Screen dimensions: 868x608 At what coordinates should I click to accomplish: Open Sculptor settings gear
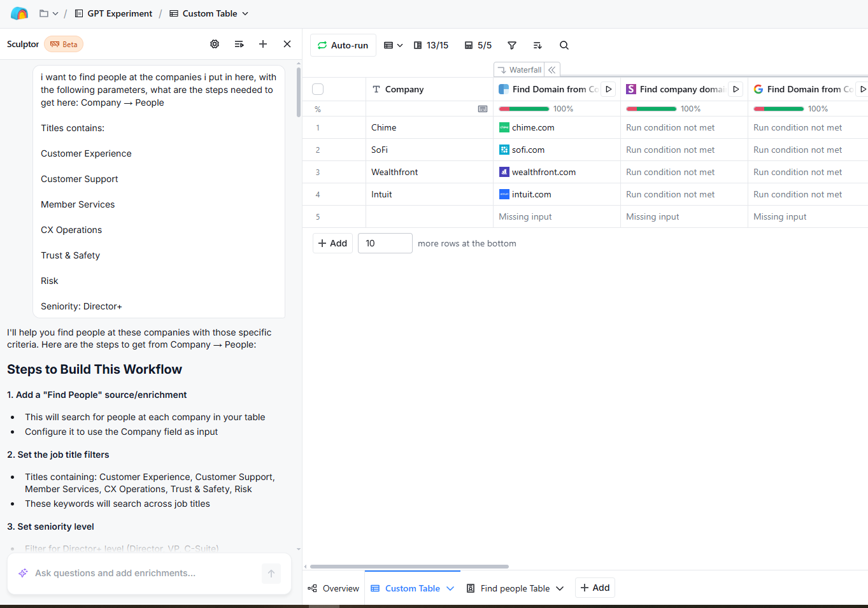pos(215,44)
